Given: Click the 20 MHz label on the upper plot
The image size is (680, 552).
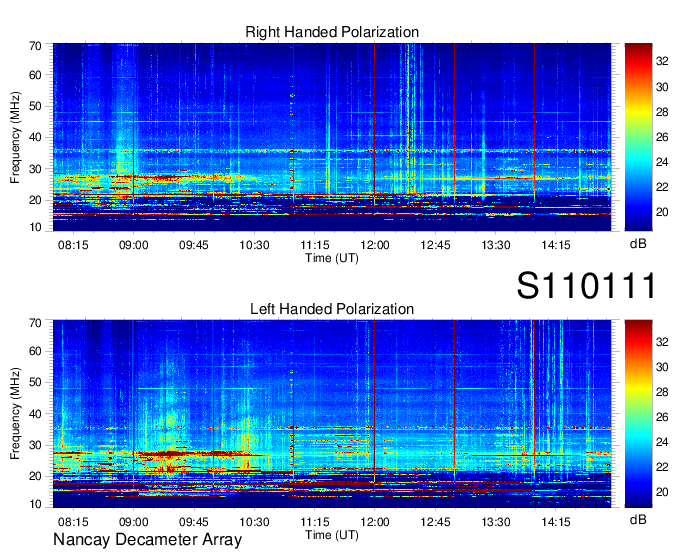Looking at the screenshot, I should pos(35,200).
